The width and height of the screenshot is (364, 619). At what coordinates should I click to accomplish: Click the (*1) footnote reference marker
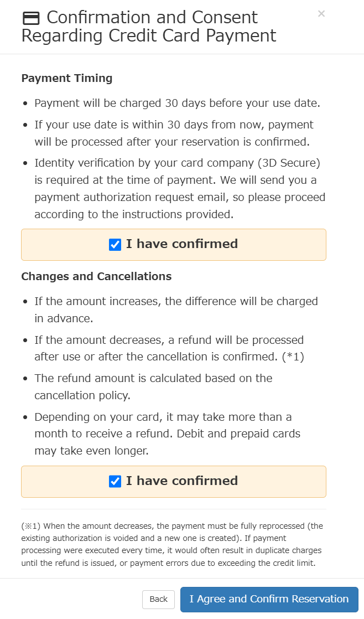click(x=293, y=357)
